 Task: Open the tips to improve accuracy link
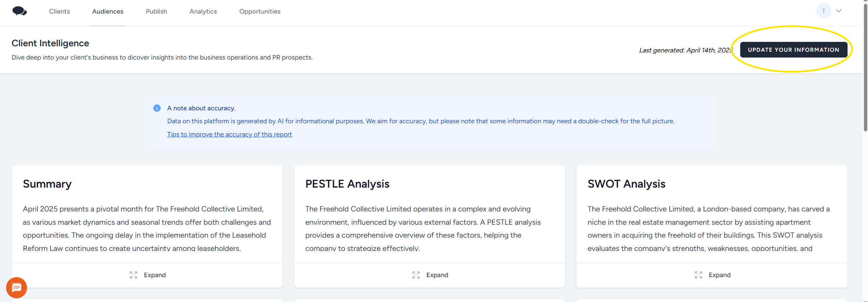pos(229,134)
